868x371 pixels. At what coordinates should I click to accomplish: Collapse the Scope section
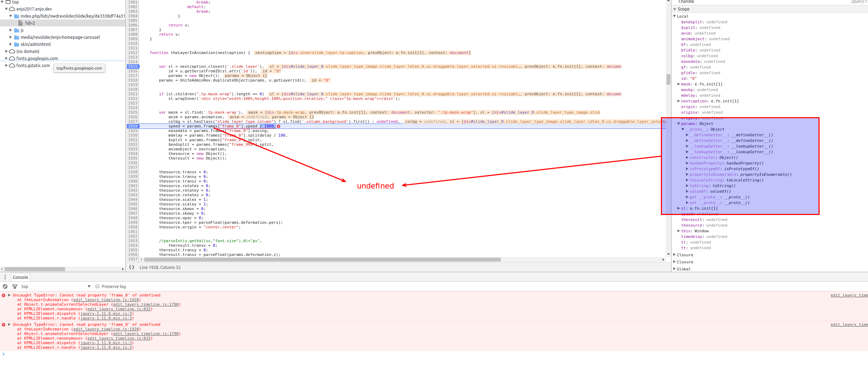coord(675,9)
